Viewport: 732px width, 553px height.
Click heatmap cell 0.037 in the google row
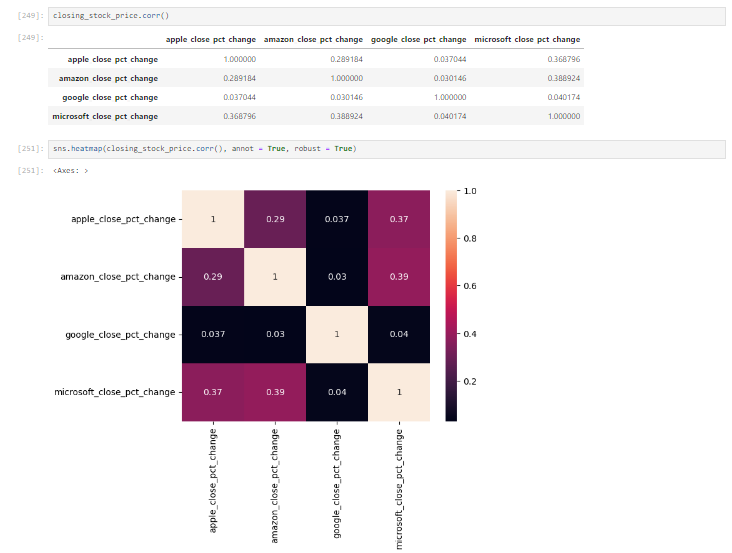(213, 334)
